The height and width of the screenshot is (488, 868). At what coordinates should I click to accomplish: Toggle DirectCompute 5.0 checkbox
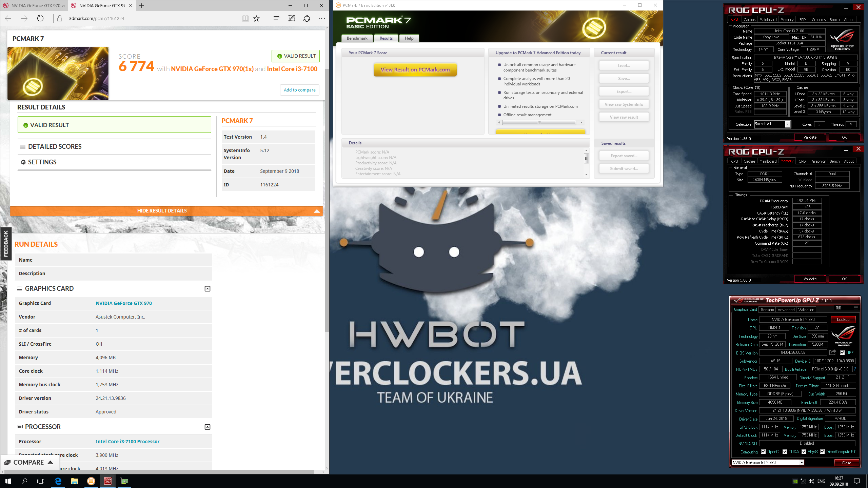pyautogui.click(x=823, y=452)
